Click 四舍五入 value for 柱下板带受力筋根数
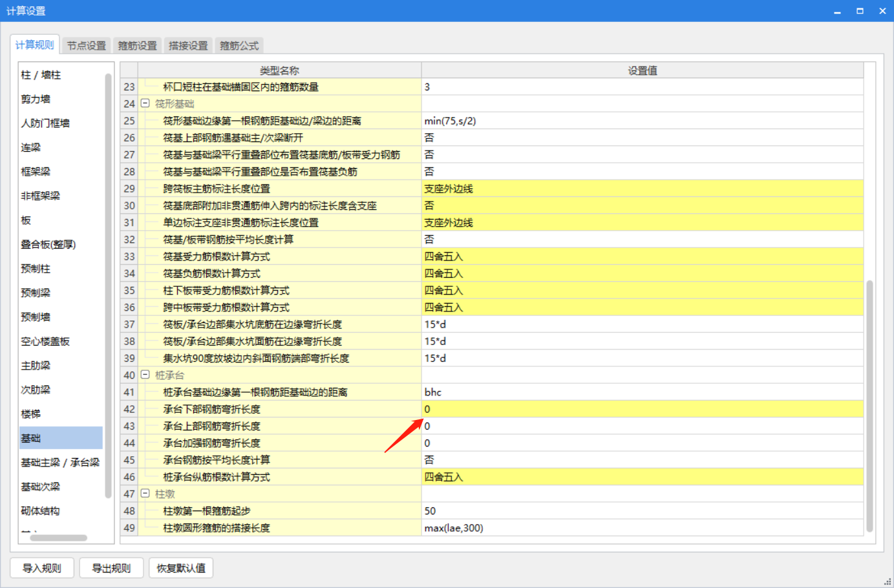Image resolution: width=894 pixels, height=588 pixels. click(643, 290)
